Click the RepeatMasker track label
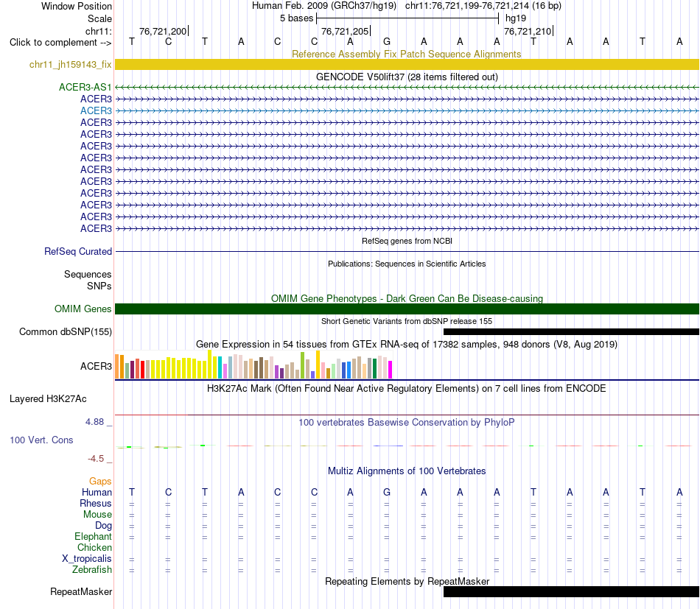The width and height of the screenshot is (700, 609). point(81,592)
